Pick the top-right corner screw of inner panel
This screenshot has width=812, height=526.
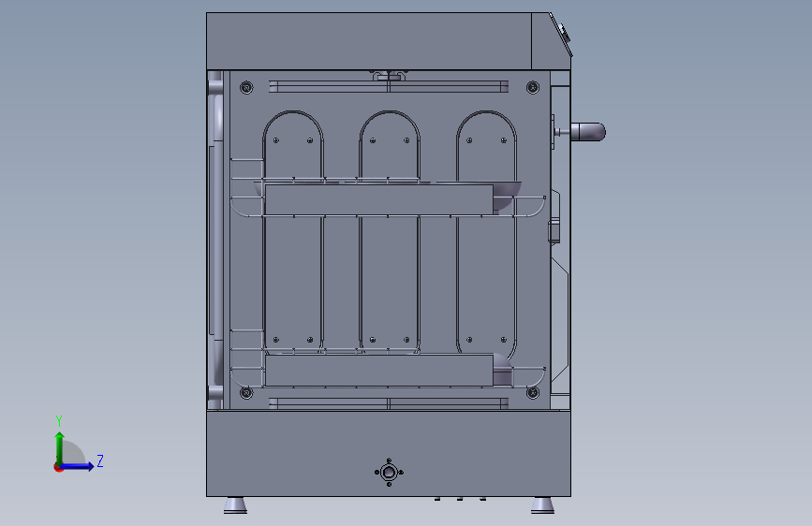tap(533, 87)
